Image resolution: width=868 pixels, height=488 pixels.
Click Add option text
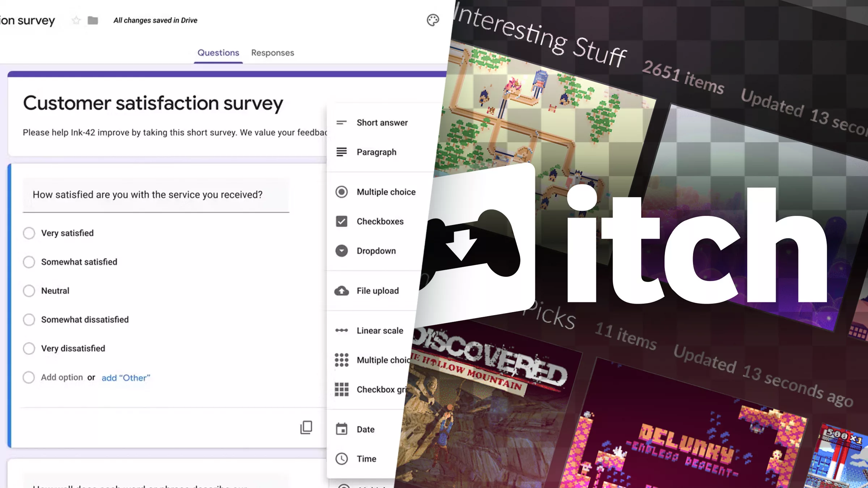pos(62,377)
